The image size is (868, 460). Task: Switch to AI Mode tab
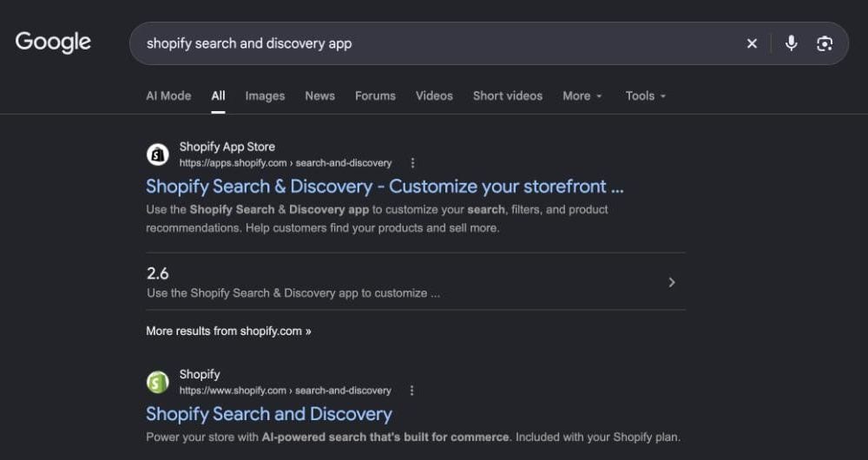pos(168,95)
